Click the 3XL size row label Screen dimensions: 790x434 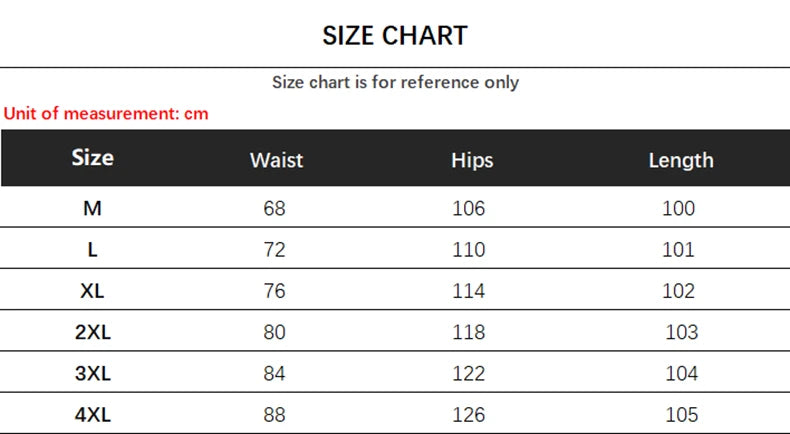pyautogui.click(x=93, y=373)
